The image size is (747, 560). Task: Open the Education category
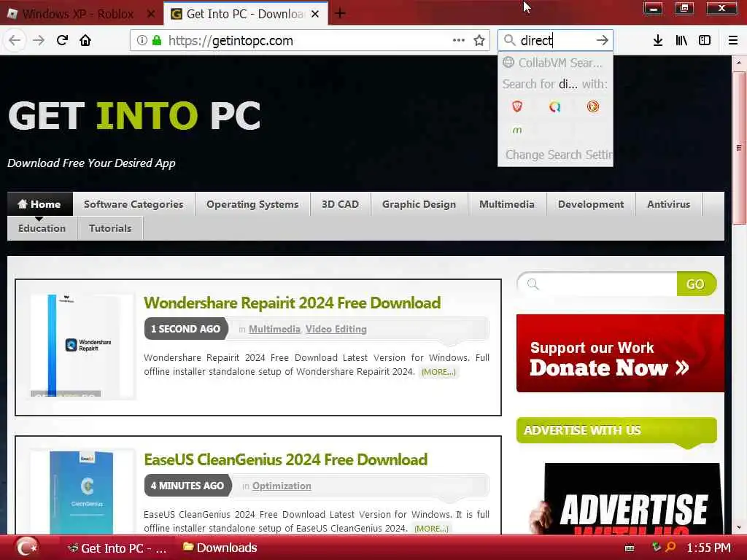tap(42, 228)
